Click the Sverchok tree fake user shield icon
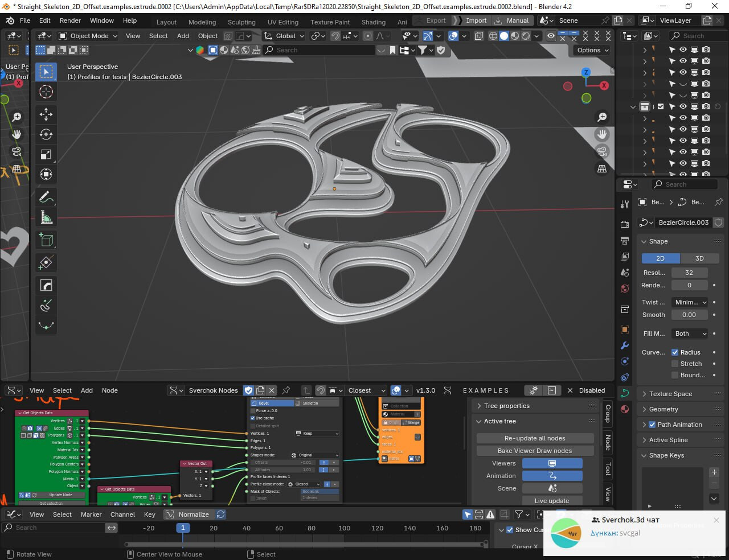 [x=248, y=390]
